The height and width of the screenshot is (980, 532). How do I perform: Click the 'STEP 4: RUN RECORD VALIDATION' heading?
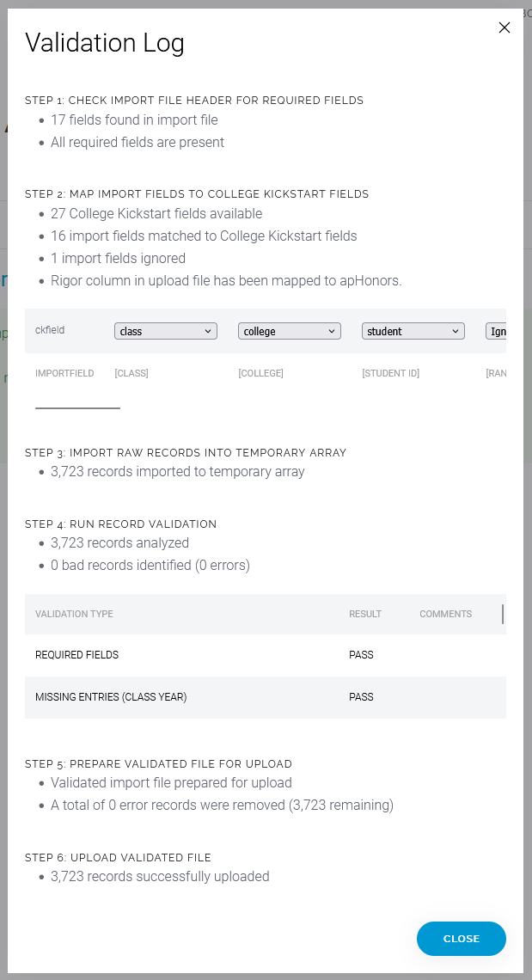[x=120, y=524]
